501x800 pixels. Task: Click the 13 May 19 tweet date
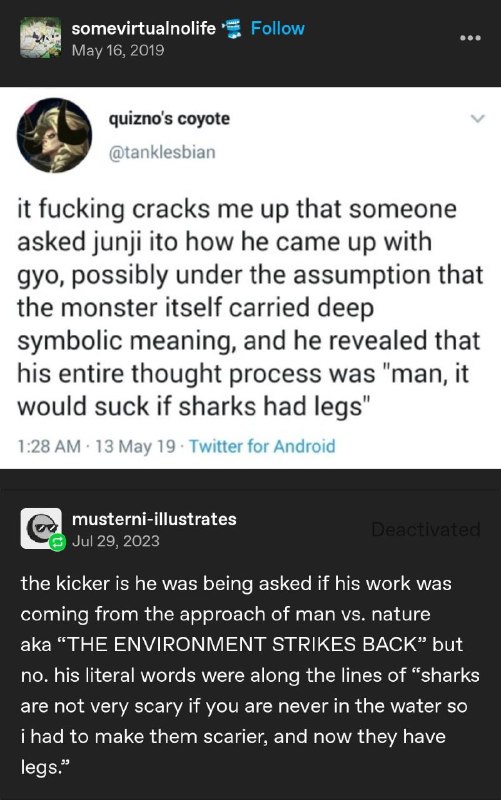135,446
